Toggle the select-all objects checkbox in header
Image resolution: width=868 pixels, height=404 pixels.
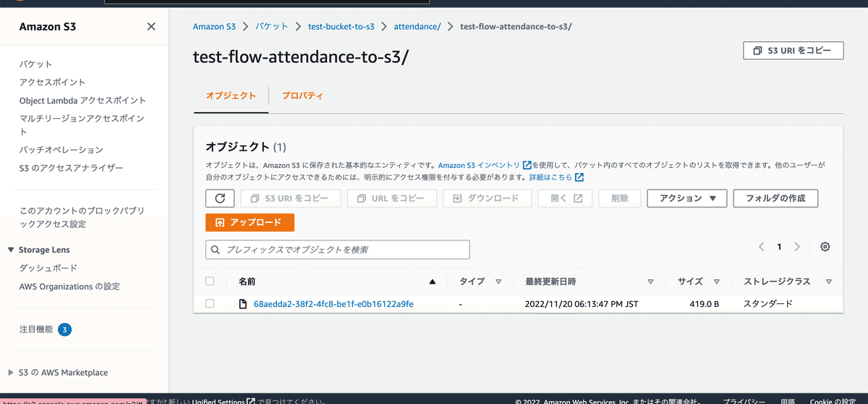pos(210,282)
